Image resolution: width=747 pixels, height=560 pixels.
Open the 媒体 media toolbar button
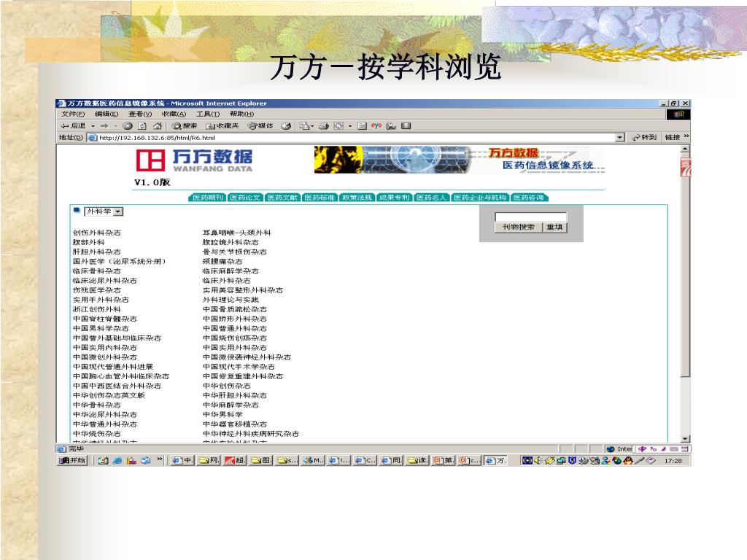[260, 125]
